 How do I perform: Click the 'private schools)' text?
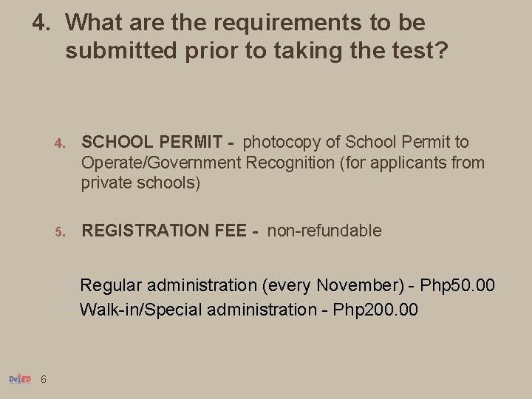point(140,183)
